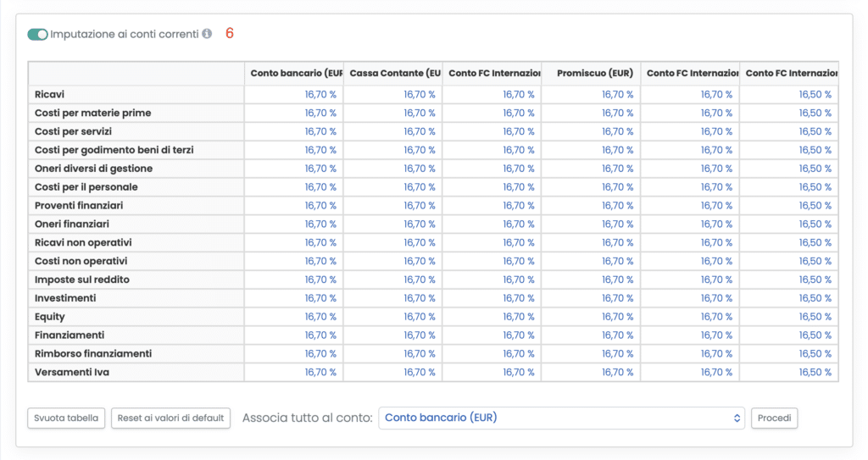Toggle the Imputazione ai conti correnti switch
Screen dimensions: 868x460
point(37,35)
